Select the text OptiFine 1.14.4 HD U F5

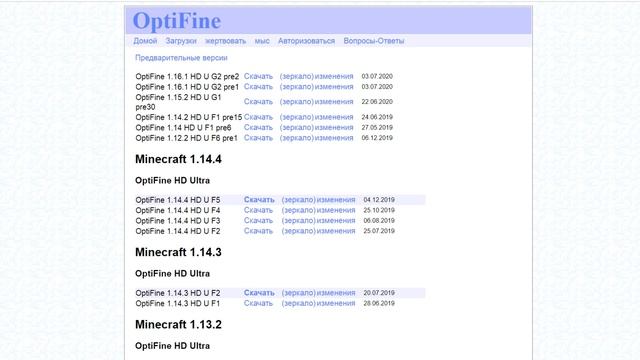[x=178, y=200]
